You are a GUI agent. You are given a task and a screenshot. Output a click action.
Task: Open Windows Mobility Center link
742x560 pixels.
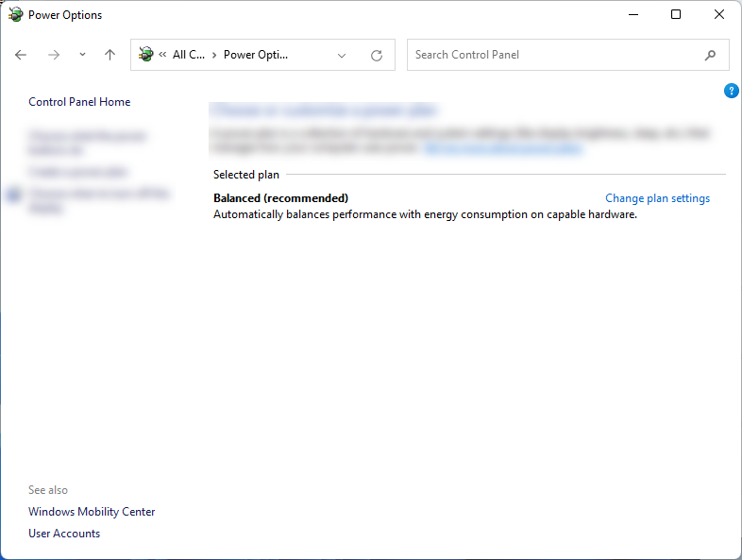(92, 512)
